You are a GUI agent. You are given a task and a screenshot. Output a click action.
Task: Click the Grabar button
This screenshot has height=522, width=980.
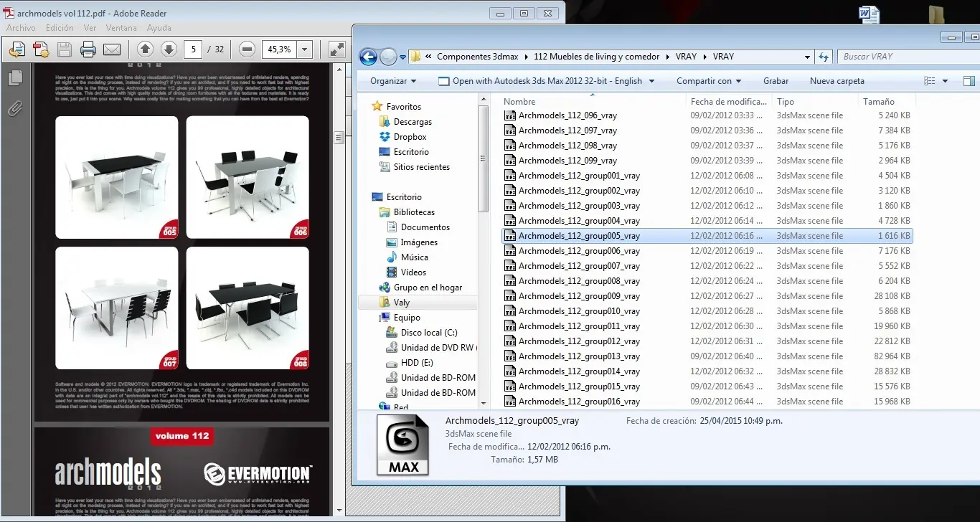(776, 81)
